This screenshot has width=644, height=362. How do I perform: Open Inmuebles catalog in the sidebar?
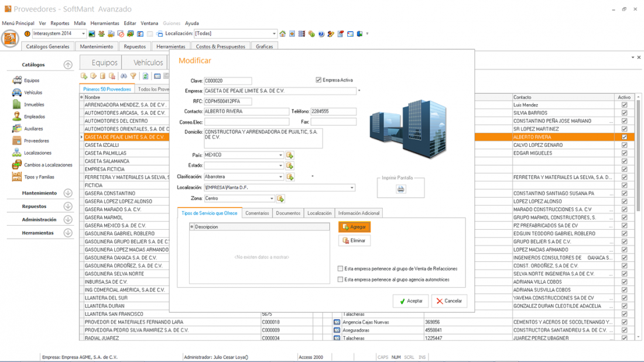(x=33, y=105)
